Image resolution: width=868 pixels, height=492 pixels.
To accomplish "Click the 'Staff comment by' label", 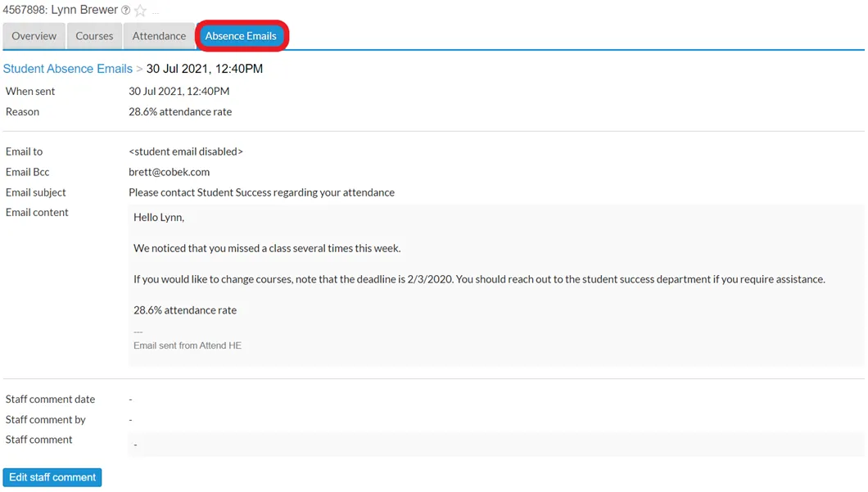I will 45,419.
